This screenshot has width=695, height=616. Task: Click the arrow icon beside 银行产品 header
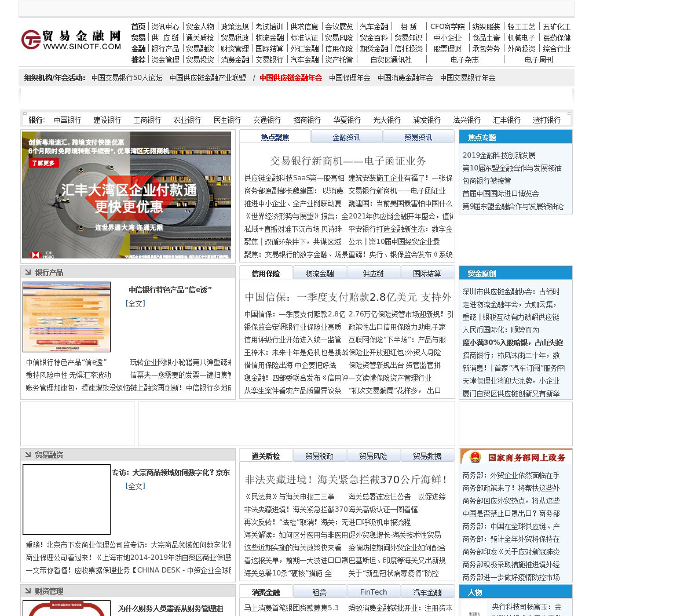[27, 272]
